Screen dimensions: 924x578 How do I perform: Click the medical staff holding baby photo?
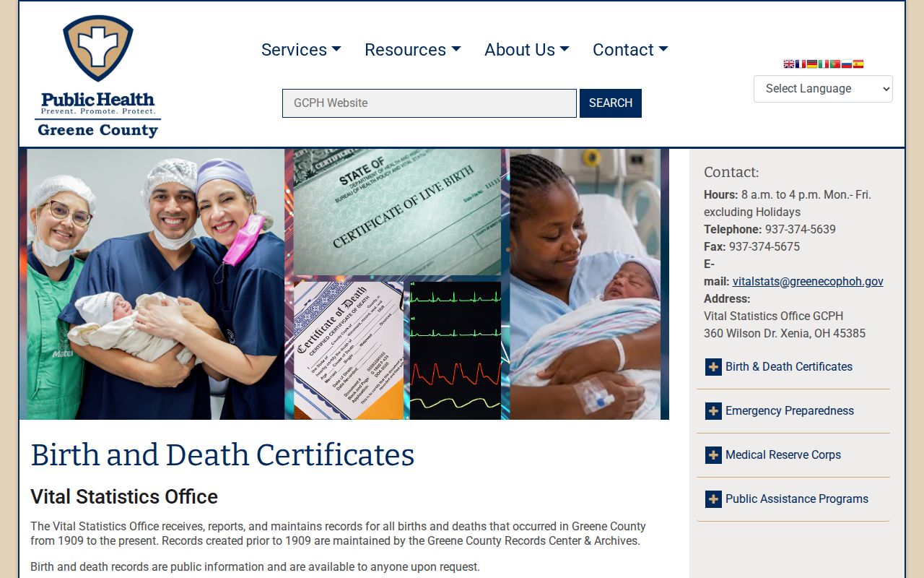(x=155, y=284)
